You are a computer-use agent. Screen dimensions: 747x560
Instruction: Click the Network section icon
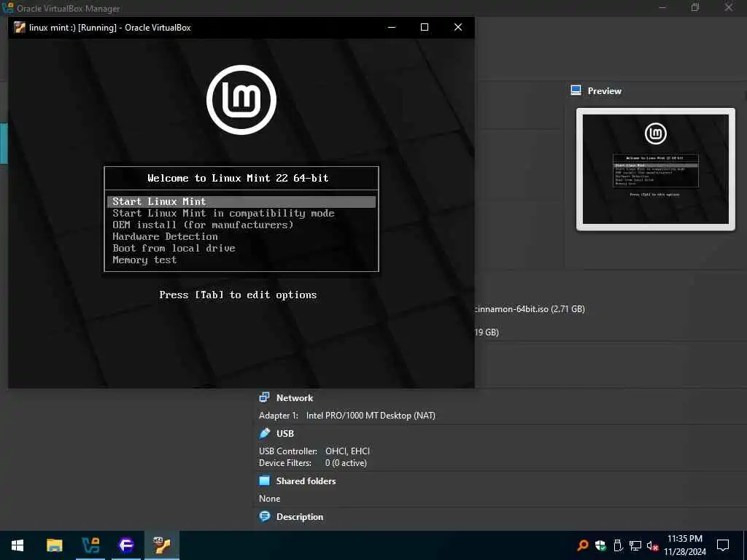click(x=264, y=397)
